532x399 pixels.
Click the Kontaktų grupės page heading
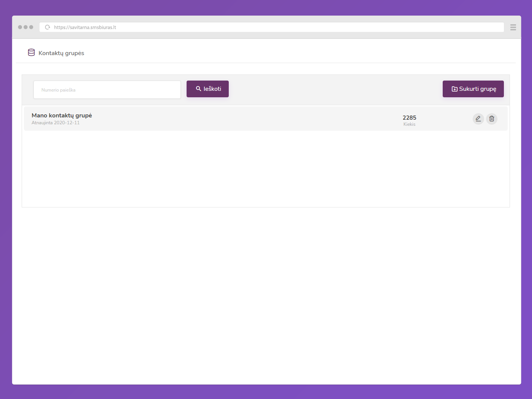(61, 53)
